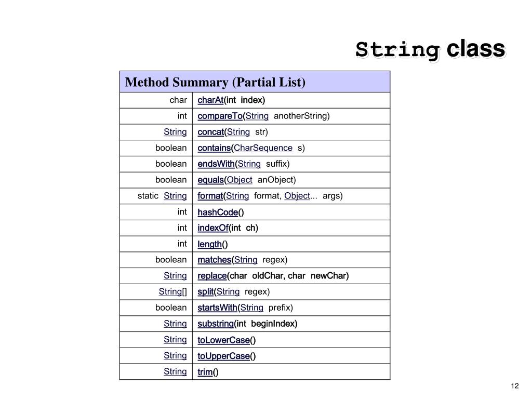Open the charAt method link
Viewport: 532px width, 399px height.
[x=210, y=100]
